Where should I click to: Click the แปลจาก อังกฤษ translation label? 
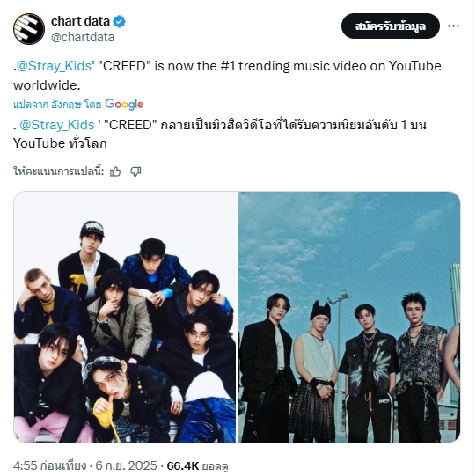(x=57, y=105)
